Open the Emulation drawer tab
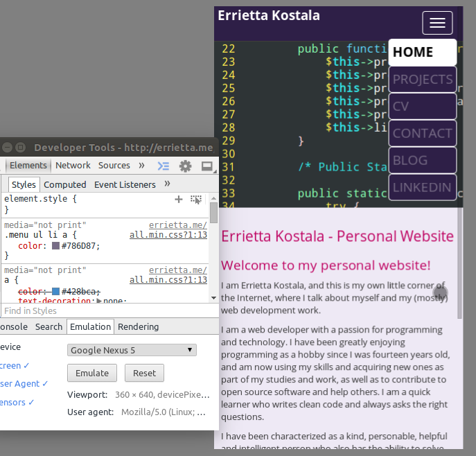 (91, 326)
